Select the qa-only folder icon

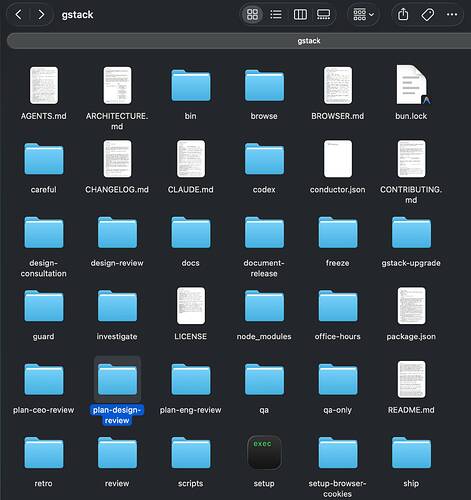click(x=338, y=379)
